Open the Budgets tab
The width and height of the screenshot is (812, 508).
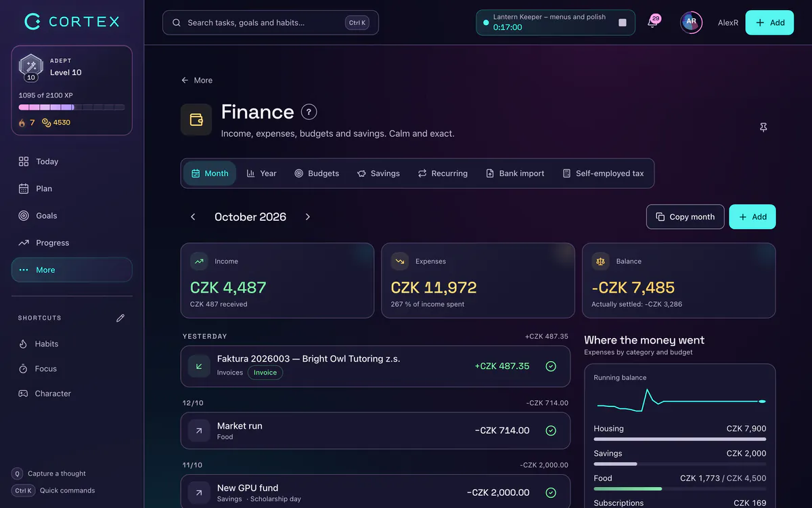pyautogui.click(x=317, y=173)
